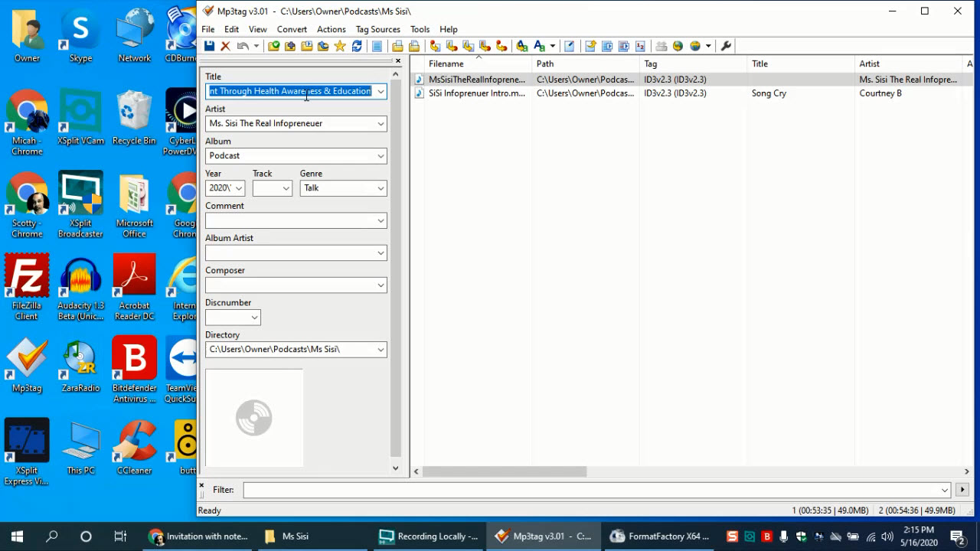
Task: Select the SiSi Infoprenuer Intro file row
Action: [x=691, y=93]
